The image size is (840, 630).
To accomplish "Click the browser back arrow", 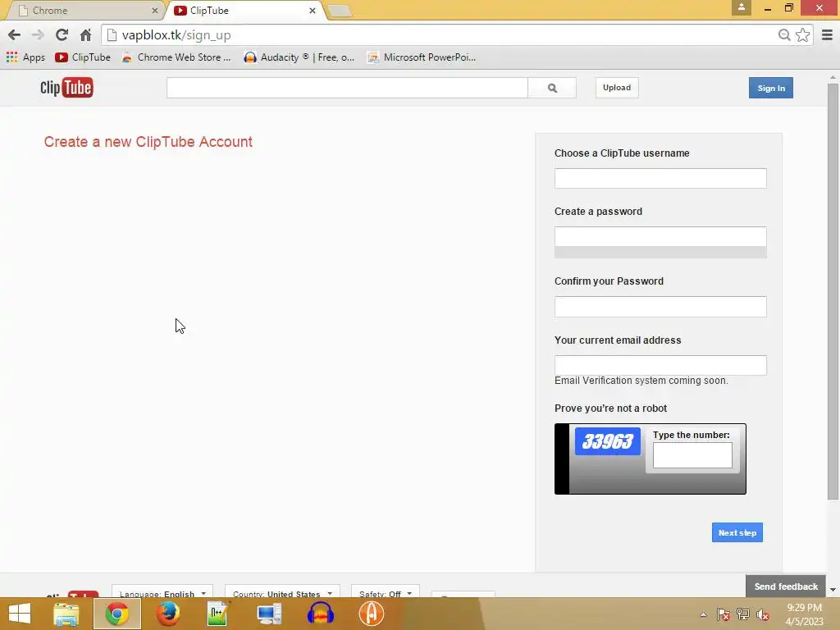I will [x=15, y=35].
